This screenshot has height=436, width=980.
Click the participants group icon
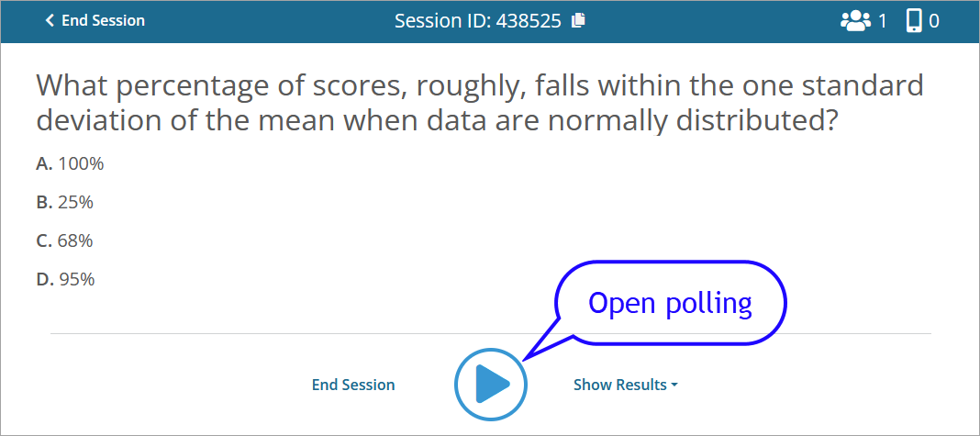click(855, 21)
